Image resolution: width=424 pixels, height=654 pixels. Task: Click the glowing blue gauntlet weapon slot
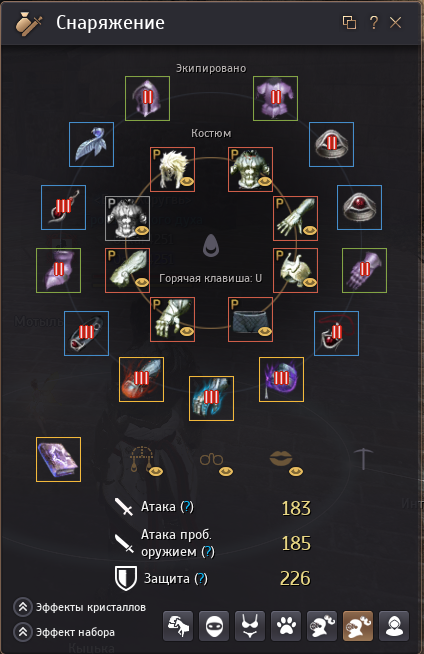[x=211, y=398]
